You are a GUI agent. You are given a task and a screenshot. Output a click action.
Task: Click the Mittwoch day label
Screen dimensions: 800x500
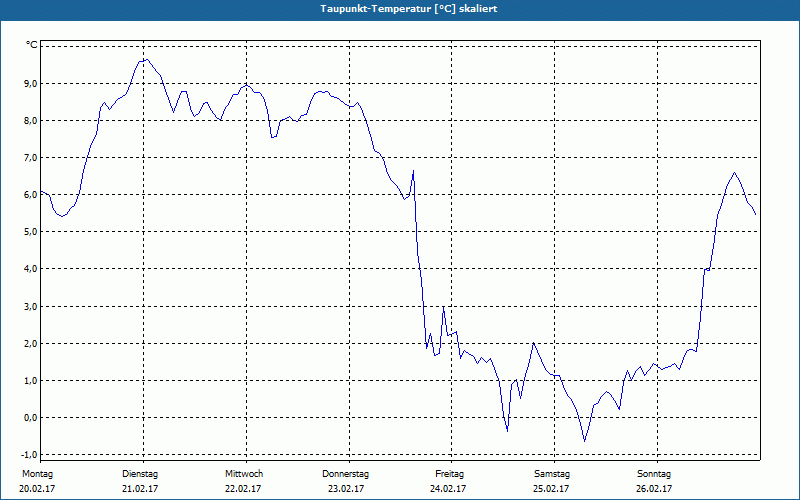244,474
